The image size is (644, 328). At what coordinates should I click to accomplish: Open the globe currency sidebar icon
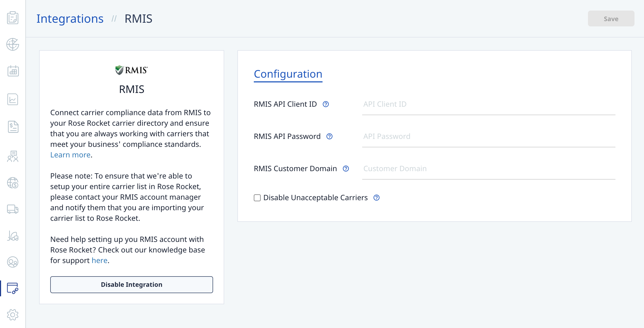(x=13, y=183)
